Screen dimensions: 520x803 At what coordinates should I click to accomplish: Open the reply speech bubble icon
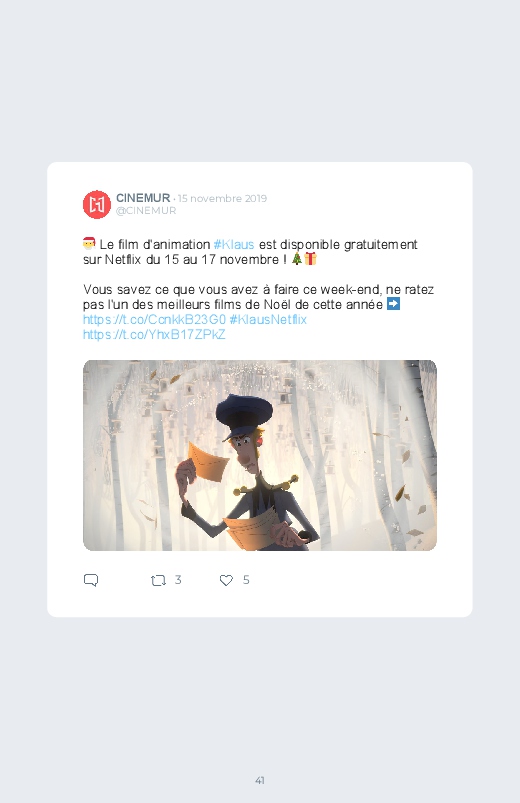pyautogui.click(x=91, y=580)
